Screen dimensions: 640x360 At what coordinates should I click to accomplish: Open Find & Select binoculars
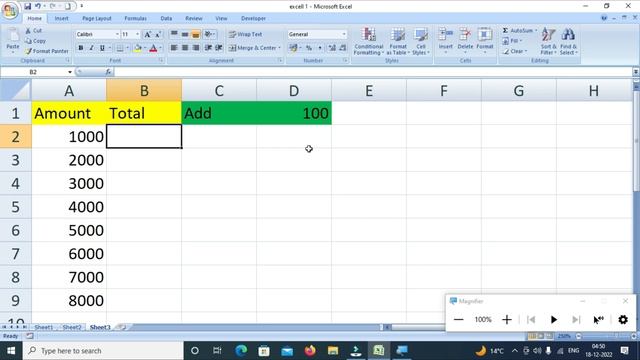pos(568,41)
